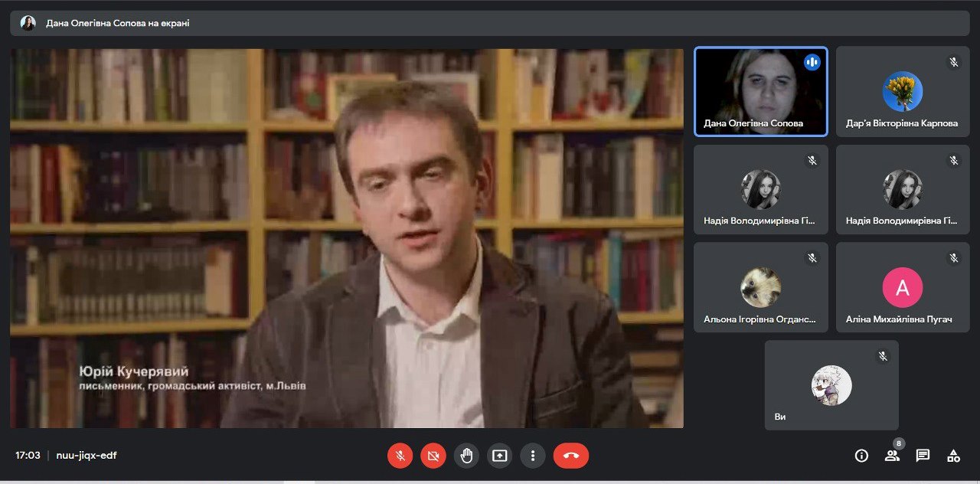980x484 pixels.
Task: Click the 'Дана Олегівна Сопова на екрані' banner text
Action: [x=118, y=23]
